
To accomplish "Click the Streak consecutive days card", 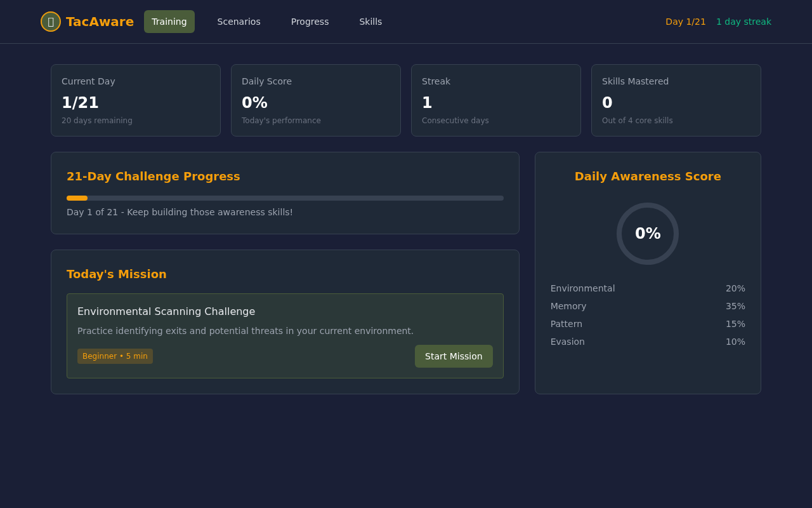I will point(495,100).
